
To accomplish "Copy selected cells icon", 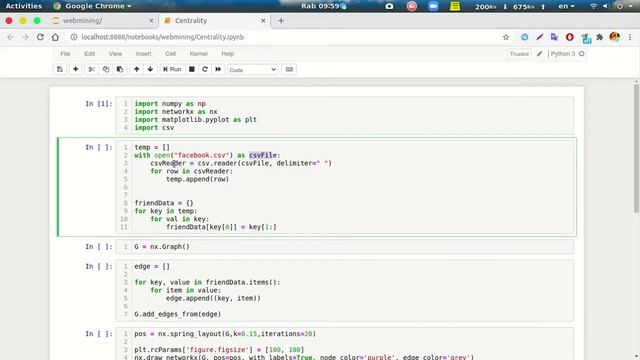I will coord(106,69).
